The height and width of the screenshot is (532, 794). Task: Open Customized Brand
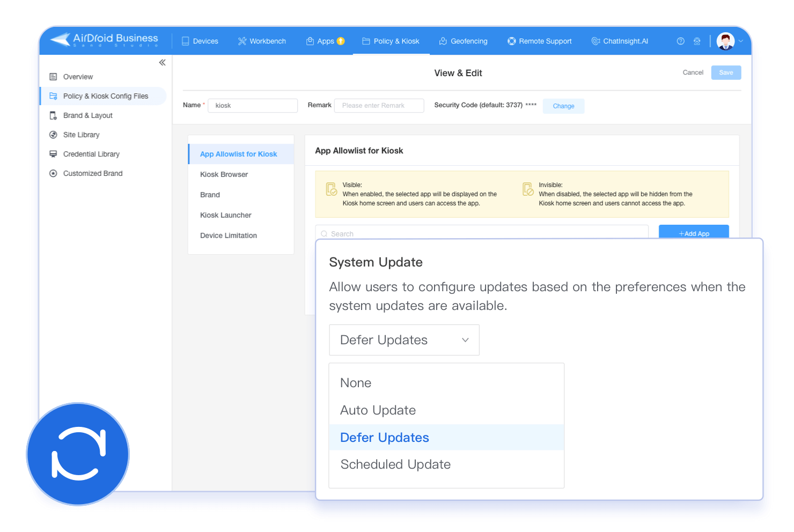93,173
